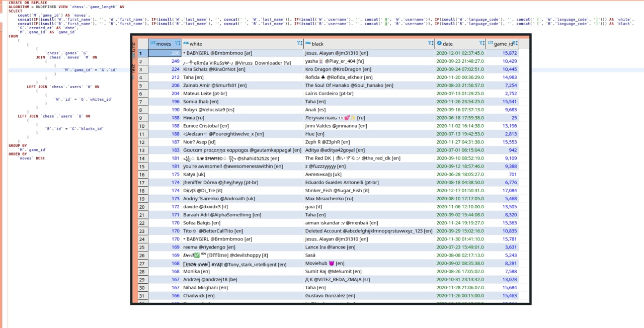Click 'GROUP BY' keyword in the SQL editor
The width and height of the screenshot is (644, 328).
click(x=18, y=145)
